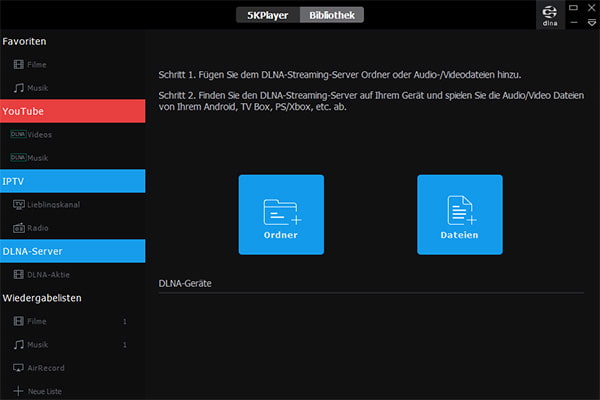Click the radio icon beside Radio
The image size is (600, 400).
tap(19, 228)
